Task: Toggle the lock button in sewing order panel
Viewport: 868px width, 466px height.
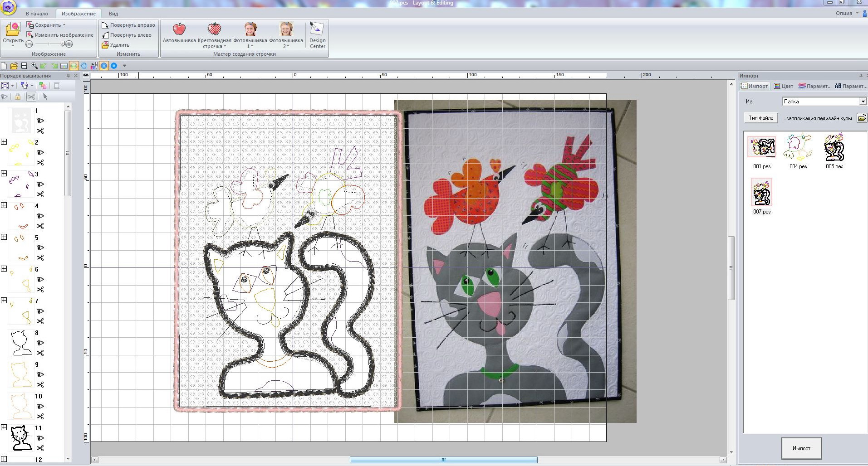Action: 17,97
